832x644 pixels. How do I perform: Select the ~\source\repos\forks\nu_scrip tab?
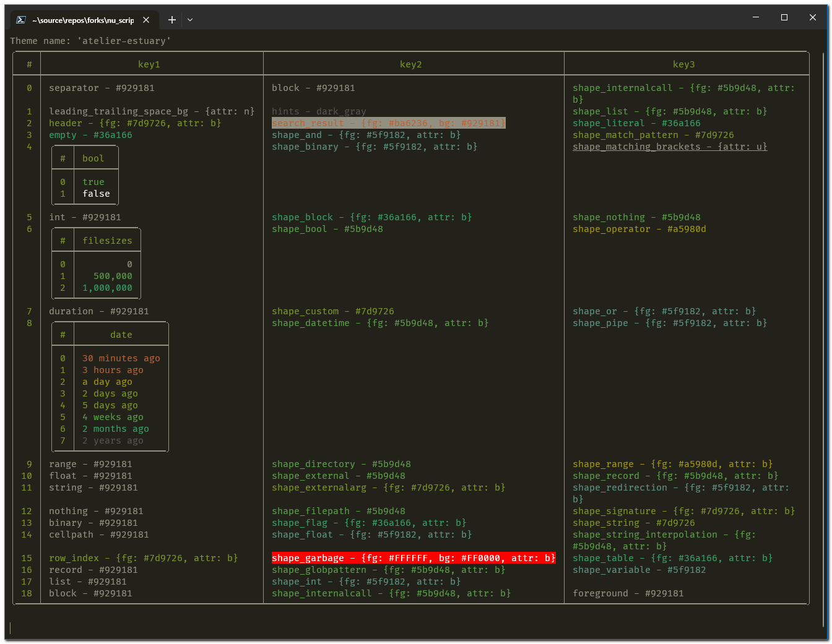coord(84,20)
